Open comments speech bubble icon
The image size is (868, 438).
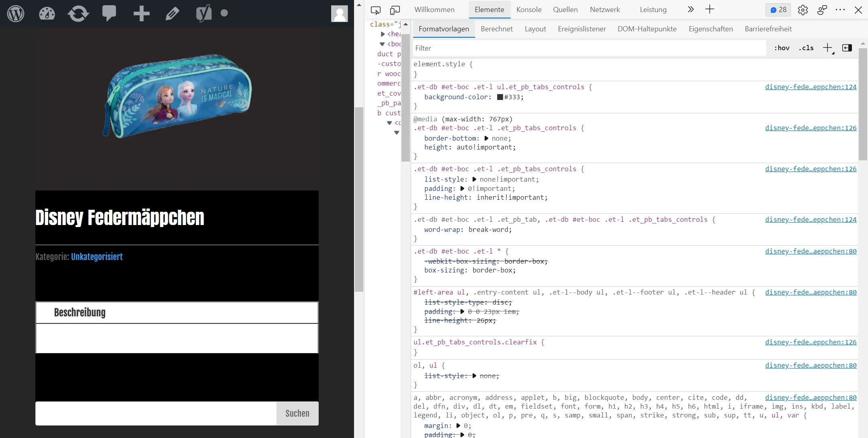109,14
